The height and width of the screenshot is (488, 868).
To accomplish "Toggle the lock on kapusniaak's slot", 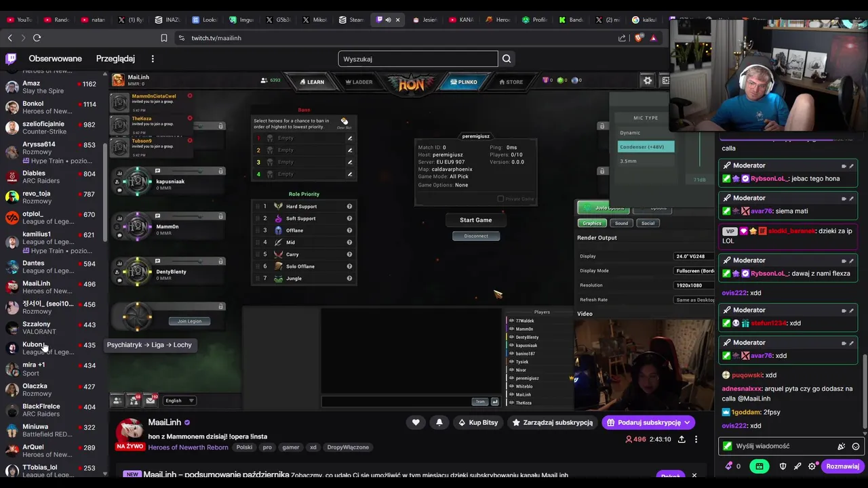I will click(x=220, y=171).
